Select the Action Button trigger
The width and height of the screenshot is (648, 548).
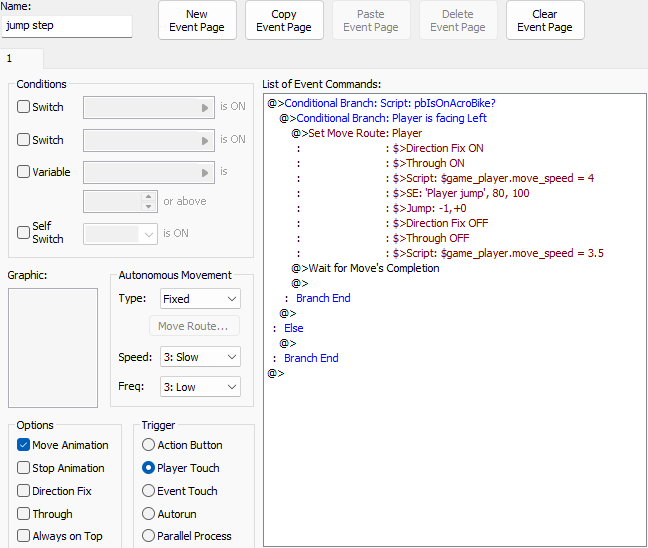click(x=148, y=445)
